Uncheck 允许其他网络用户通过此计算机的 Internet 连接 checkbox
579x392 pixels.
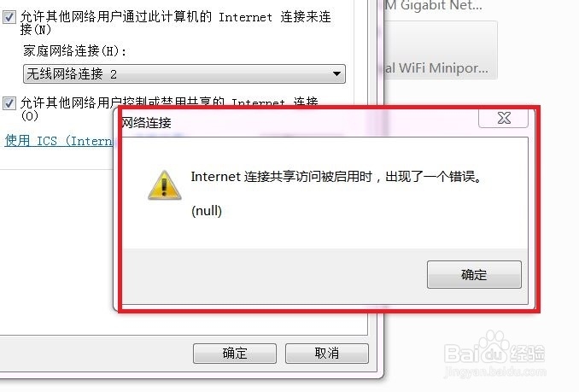[9, 17]
